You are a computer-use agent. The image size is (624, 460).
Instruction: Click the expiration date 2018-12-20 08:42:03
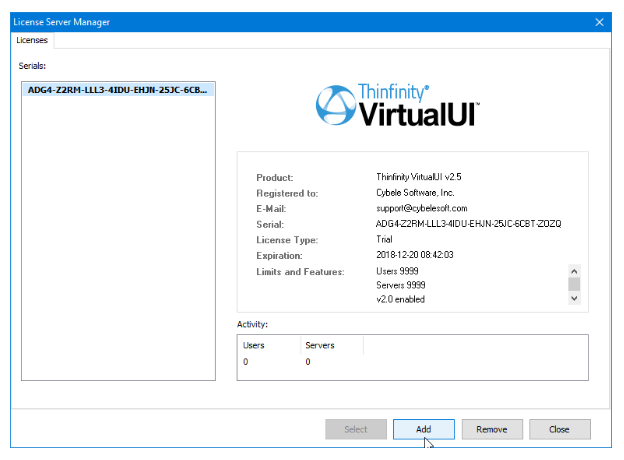[415, 255]
